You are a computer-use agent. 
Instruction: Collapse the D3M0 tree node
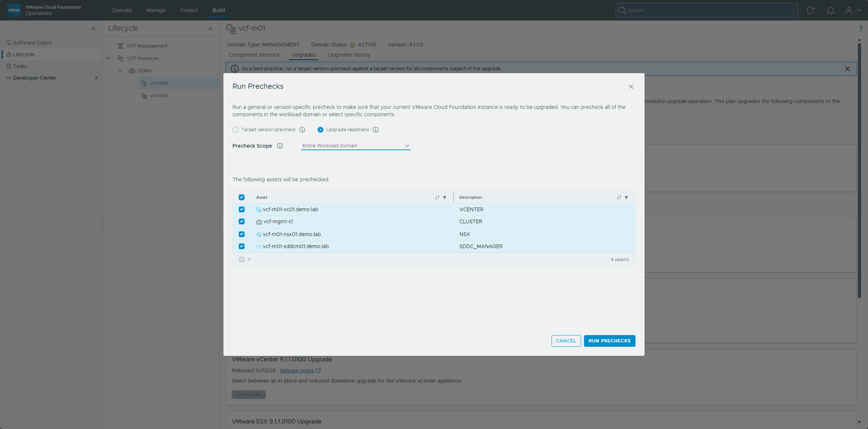pos(120,71)
